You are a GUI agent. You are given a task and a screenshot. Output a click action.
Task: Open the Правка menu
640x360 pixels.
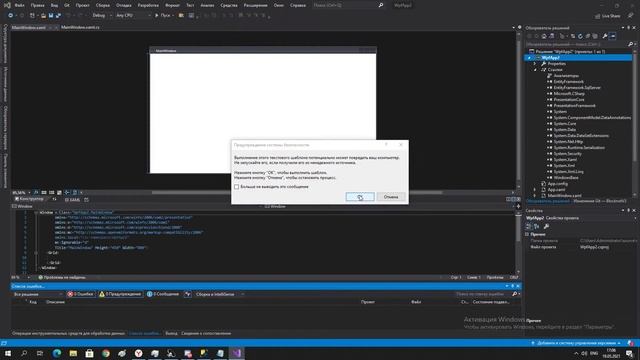pyautogui.click(x=37, y=5)
